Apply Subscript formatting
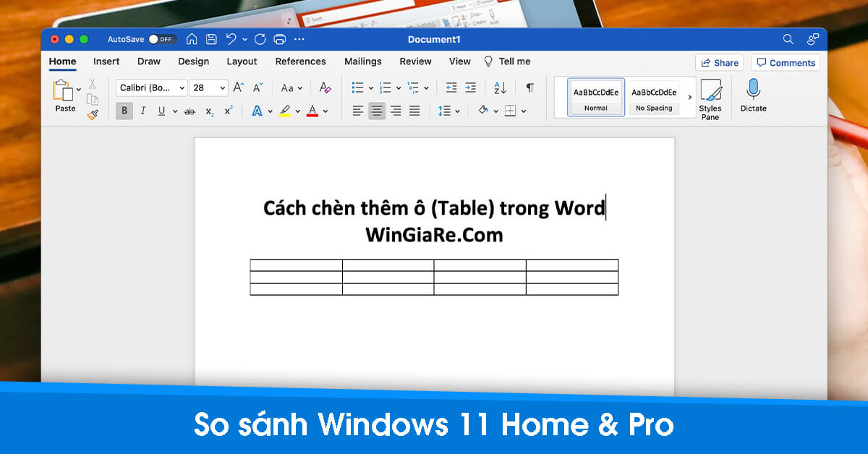The image size is (868, 454). [210, 111]
